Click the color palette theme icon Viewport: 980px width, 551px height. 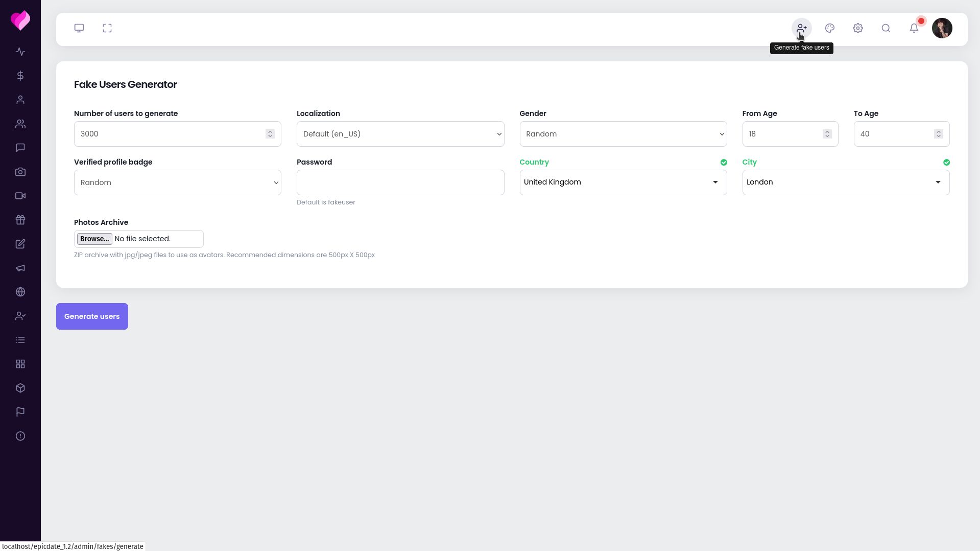pyautogui.click(x=830, y=28)
